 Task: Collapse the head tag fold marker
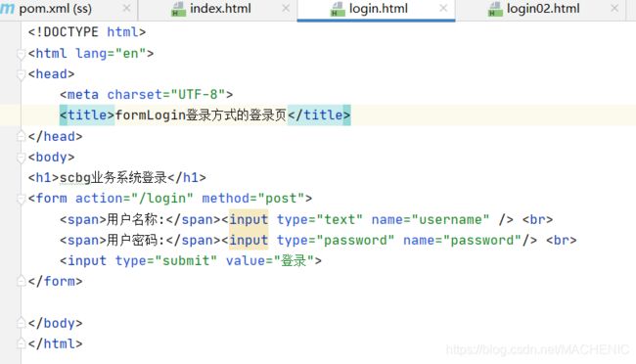click(x=21, y=74)
